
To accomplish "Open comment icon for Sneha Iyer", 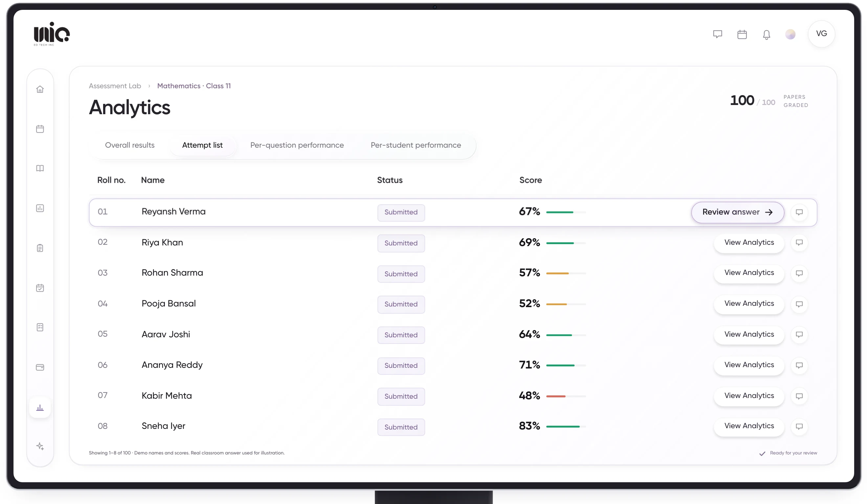I will 799,427.
